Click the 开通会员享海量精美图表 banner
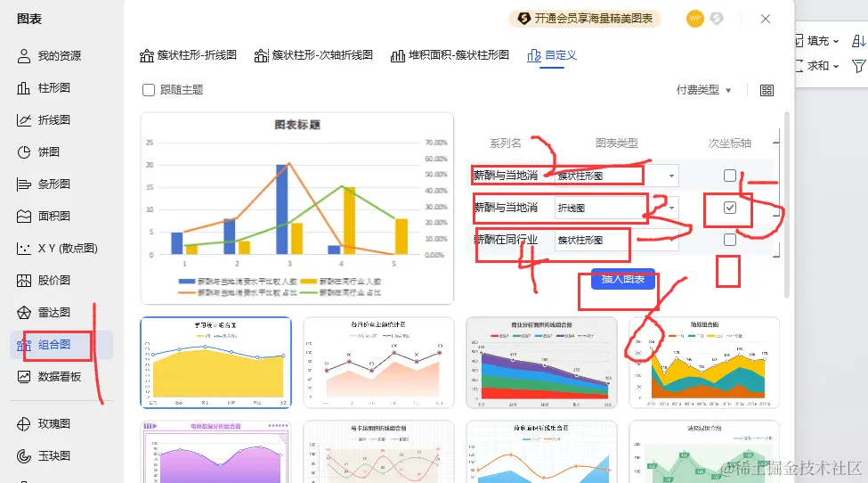Viewport: 868px width, 483px height. pyautogui.click(x=585, y=19)
